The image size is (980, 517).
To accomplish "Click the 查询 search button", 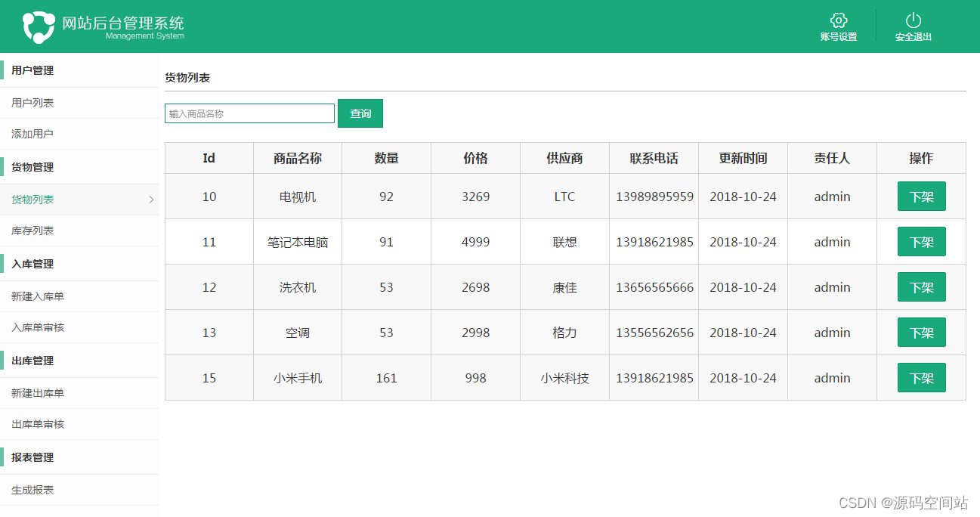I will [x=360, y=113].
